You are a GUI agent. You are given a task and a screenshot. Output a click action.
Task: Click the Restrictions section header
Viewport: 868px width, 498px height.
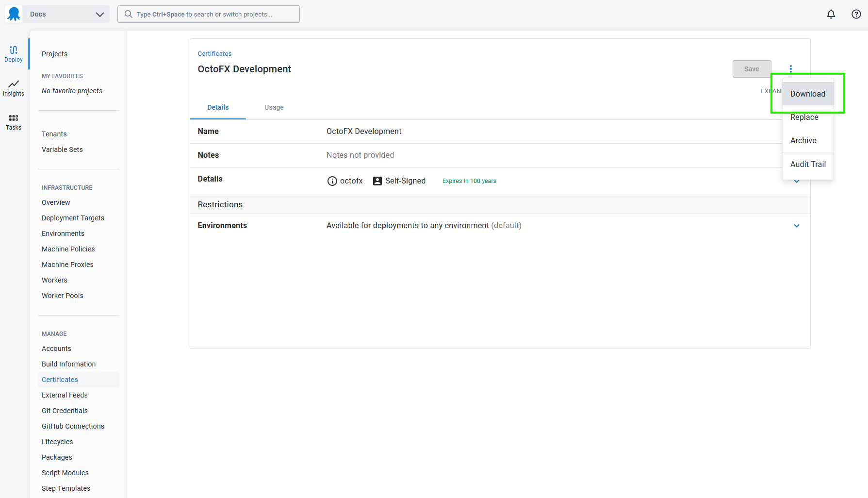[500, 204]
